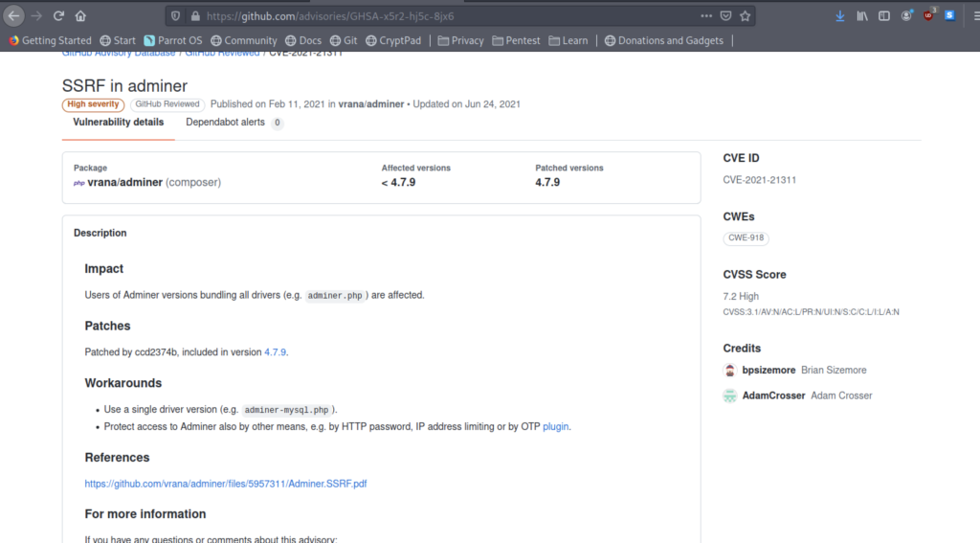This screenshot has width=980, height=543.
Task: Open the Docs bookmark
Action: click(303, 40)
